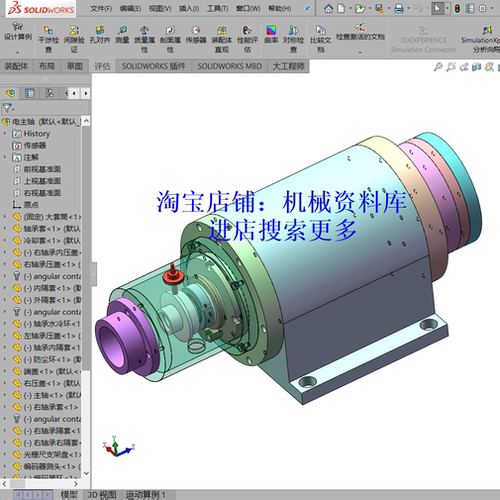Click the Open document folder icon

(360, 8)
